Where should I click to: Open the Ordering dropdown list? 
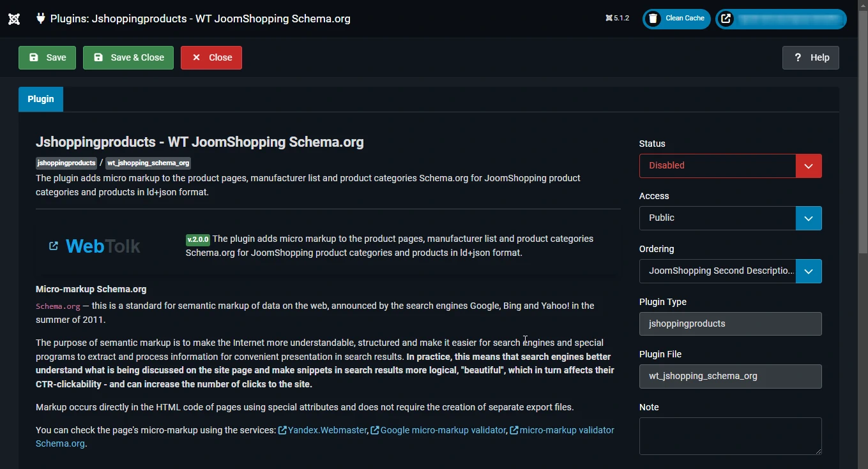click(730, 271)
